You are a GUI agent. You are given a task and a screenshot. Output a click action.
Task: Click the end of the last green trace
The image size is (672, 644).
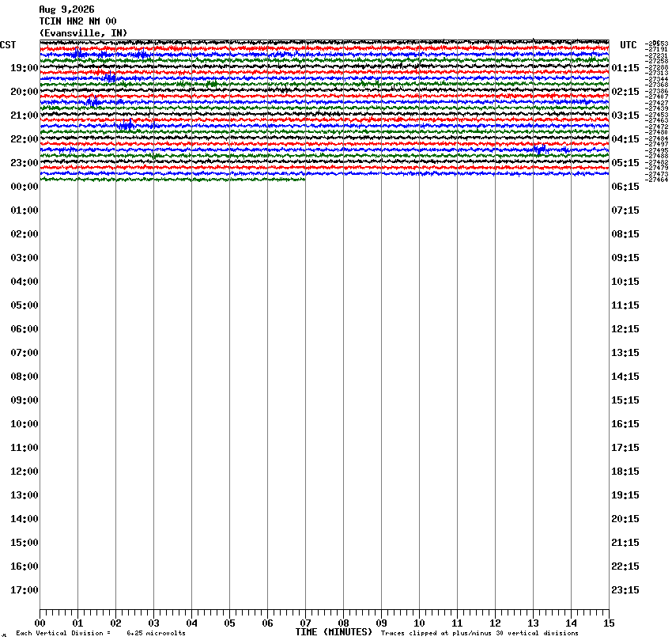(x=304, y=180)
